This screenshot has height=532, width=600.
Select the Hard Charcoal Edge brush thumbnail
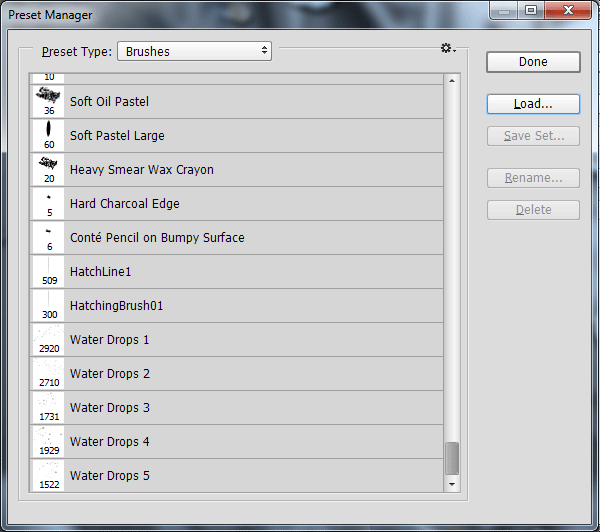(x=48, y=204)
